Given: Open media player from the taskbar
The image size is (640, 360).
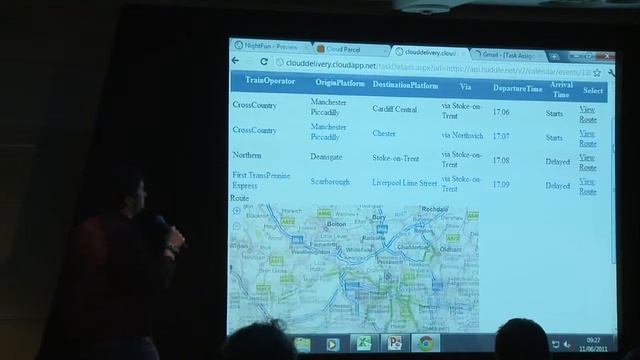Looking at the screenshot, I should click(333, 344).
